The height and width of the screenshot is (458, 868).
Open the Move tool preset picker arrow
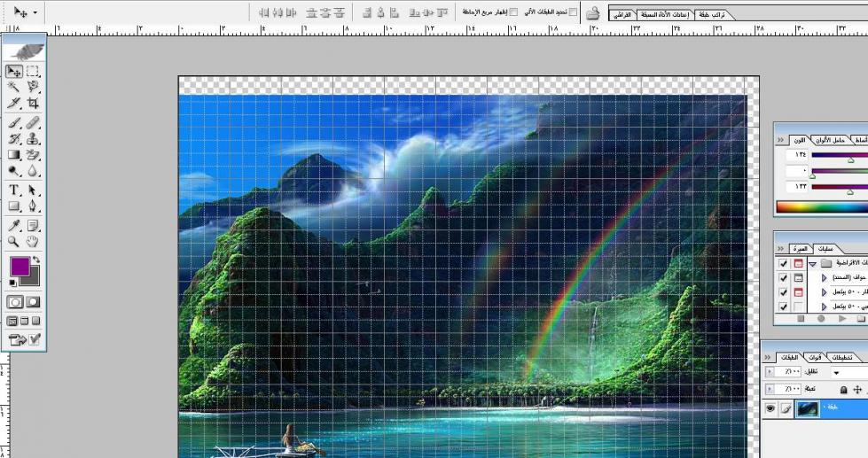[x=35, y=13]
